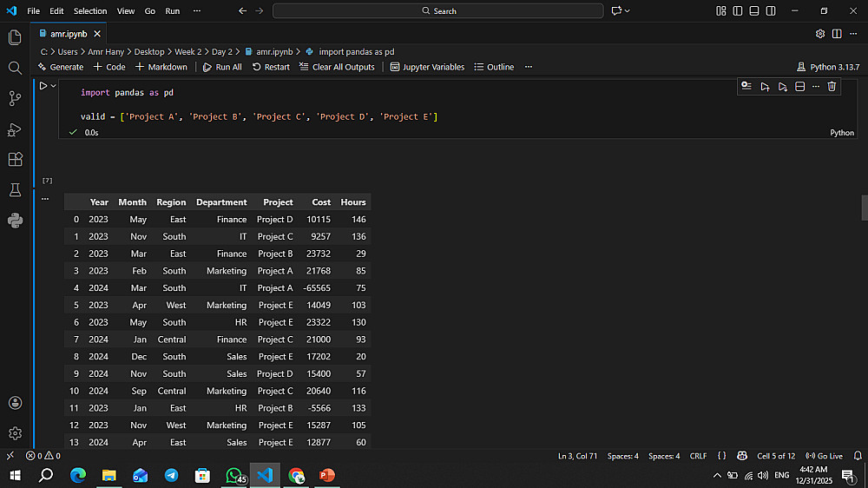The height and width of the screenshot is (488, 868).
Task: Expand the run cell options chevron
Action: click(x=54, y=86)
